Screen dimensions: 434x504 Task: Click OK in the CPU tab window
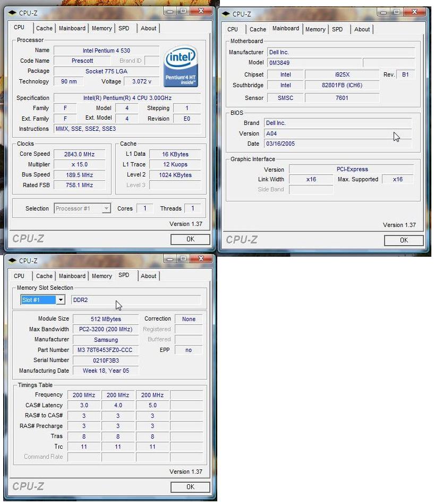pos(190,239)
